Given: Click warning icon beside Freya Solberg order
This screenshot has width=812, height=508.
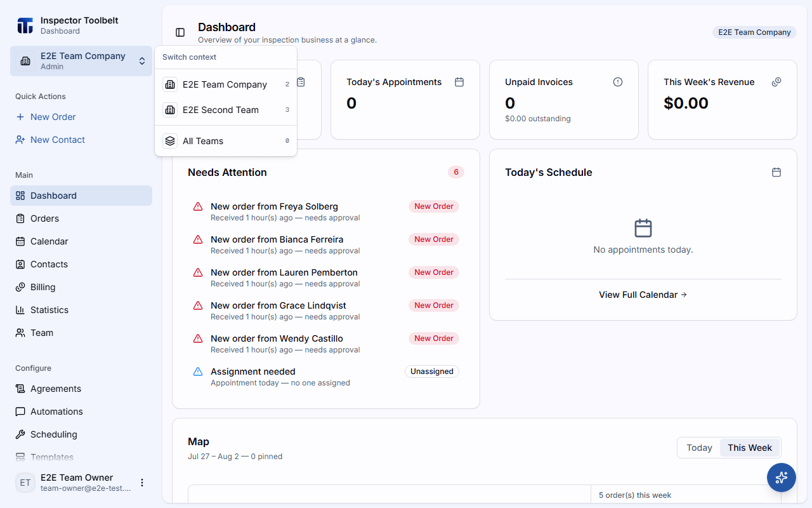Looking at the screenshot, I should tap(198, 206).
